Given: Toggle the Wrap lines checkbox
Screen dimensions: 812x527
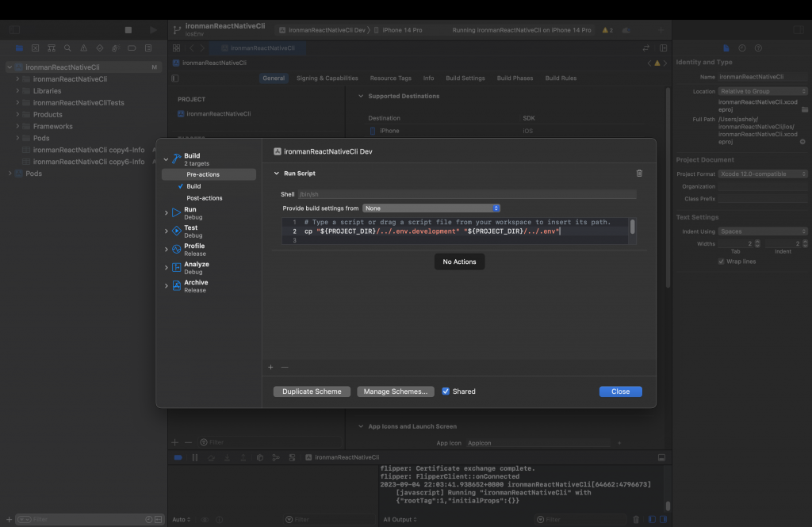Looking at the screenshot, I should click(x=721, y=262).
